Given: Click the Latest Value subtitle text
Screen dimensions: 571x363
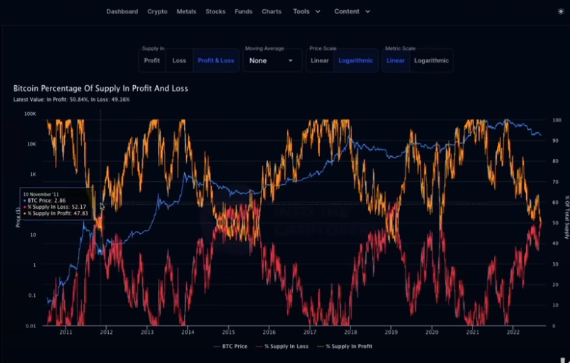Looking at the screenshot, I should pyautogui.click(x=71, y=99).
